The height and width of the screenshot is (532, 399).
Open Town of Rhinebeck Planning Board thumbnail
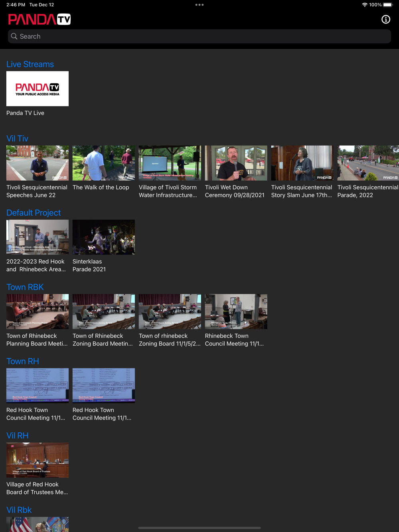(38, 311)
